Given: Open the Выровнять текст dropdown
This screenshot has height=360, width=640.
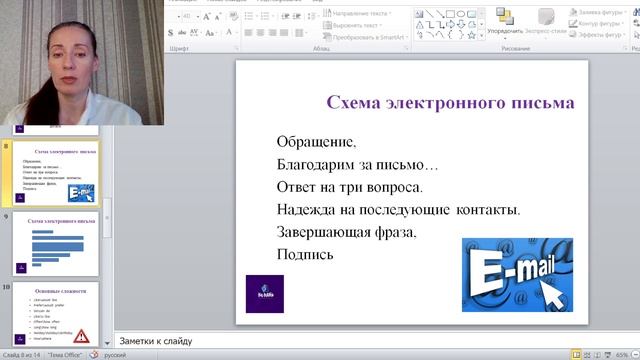Looking at the screenshot, I should coord(352,25).
